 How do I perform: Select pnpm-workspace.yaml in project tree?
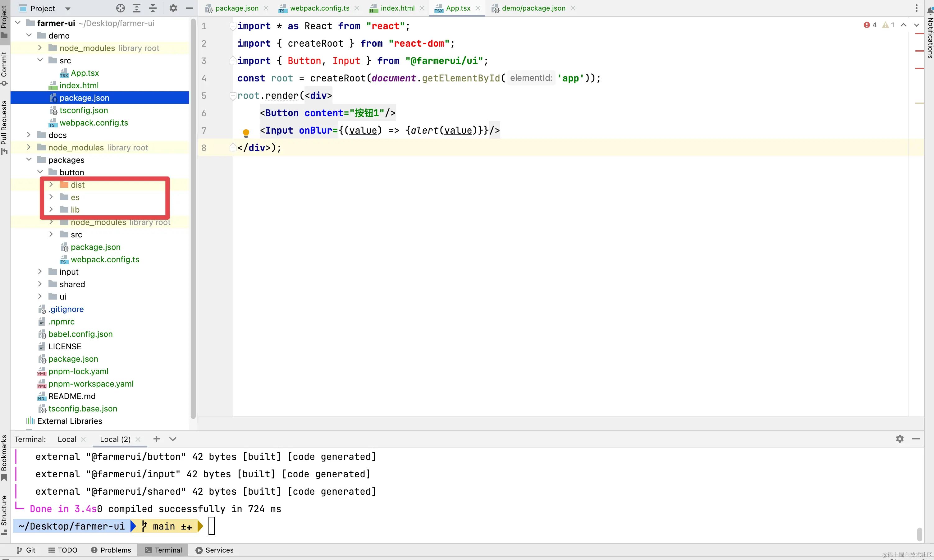click(91, 384)
